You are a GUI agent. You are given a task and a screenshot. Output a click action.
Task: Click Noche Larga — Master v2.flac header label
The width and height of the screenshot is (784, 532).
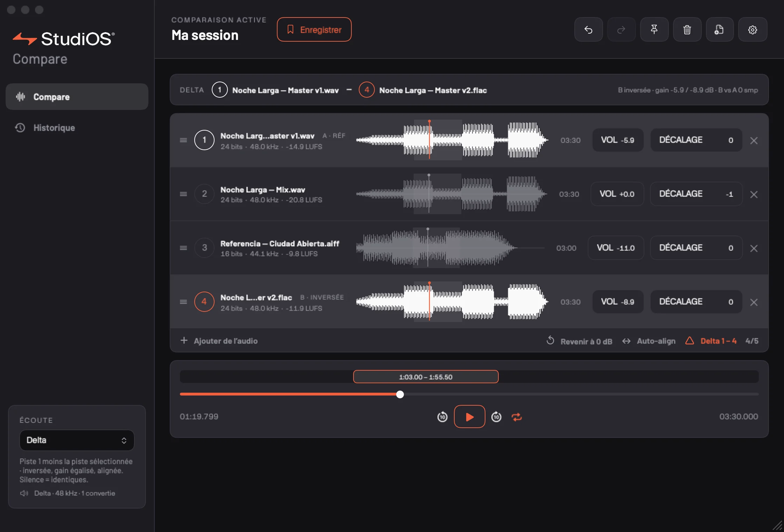pyautogui.click(x=433, y=90)
